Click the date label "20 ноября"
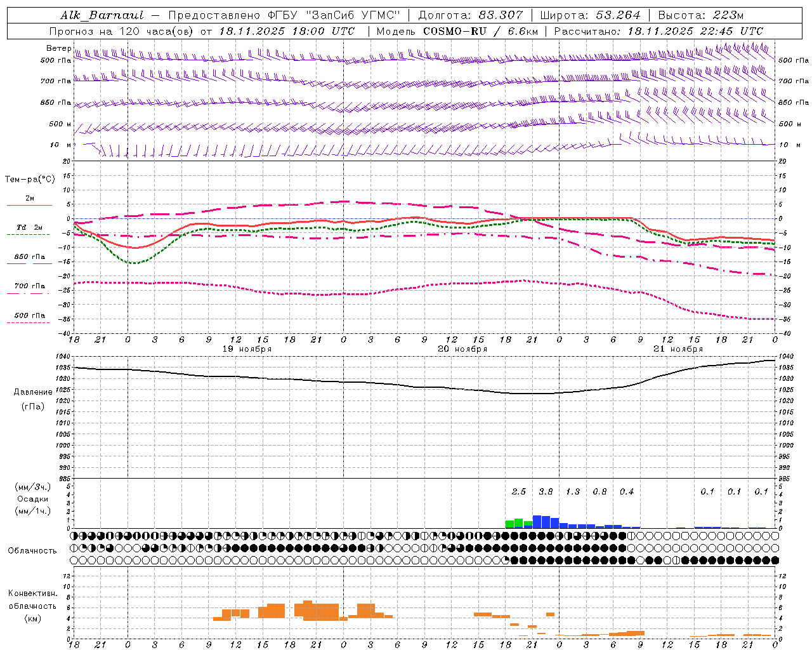The width and height of the screenshot is (812, 650). 462,349
